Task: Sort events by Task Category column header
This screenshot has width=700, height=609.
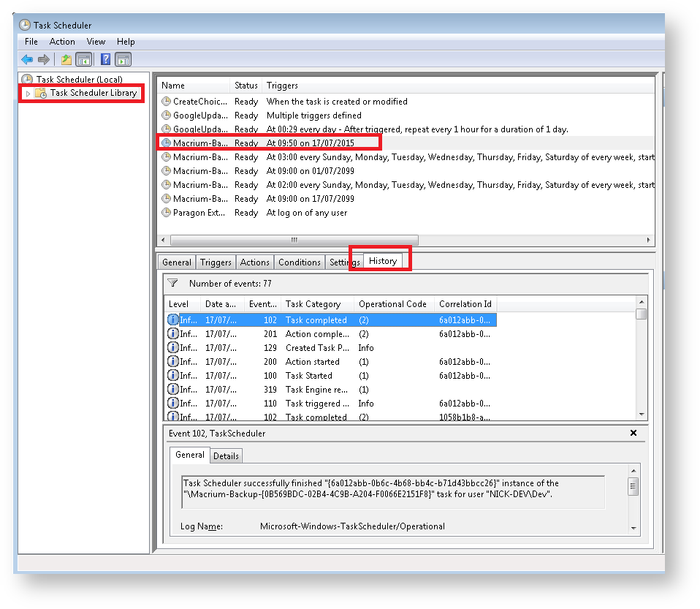Action: (x=313, y=304)
